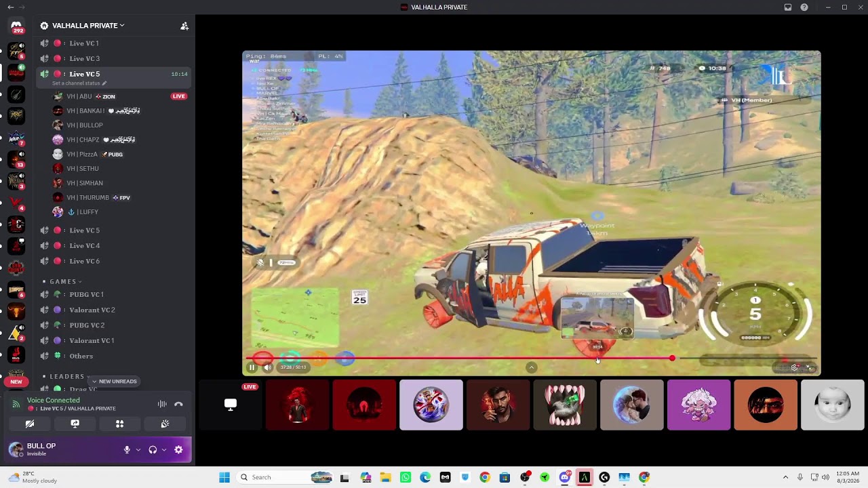Join the Live VC 3 voice channel
Screen dimensions: 868x488
tap(114, 59)
